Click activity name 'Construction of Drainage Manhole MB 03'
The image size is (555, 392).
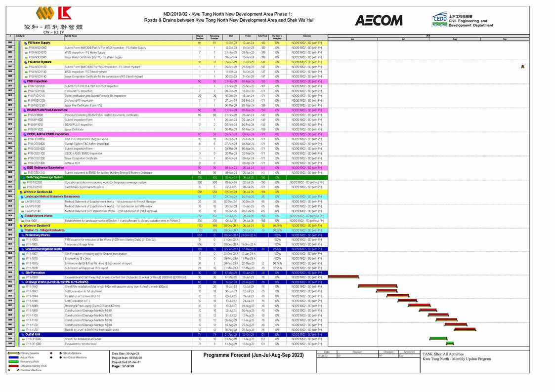point(88,320)
